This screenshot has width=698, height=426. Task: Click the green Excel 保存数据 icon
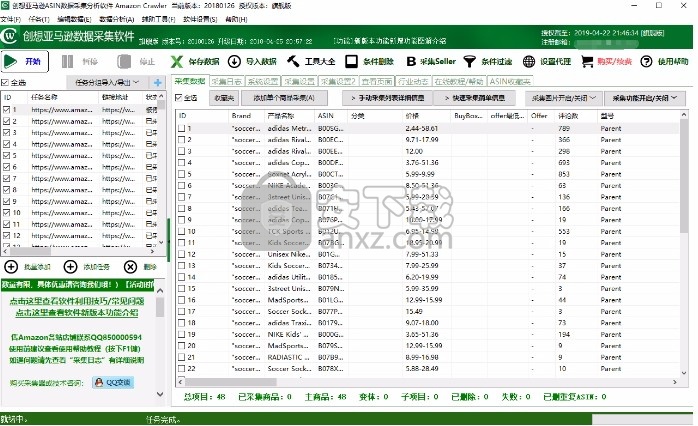(x=177, y=61)
